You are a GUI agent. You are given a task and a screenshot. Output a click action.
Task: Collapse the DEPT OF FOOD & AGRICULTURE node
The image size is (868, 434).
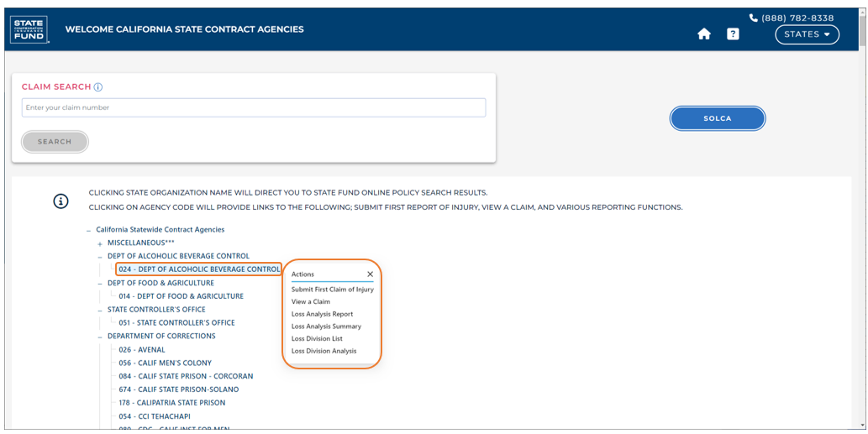click(x=100, y=284)
